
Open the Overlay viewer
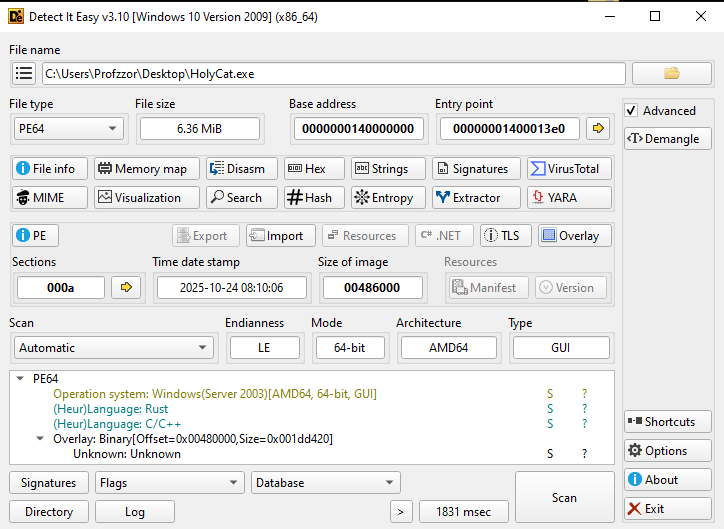(x=575, y=235)
